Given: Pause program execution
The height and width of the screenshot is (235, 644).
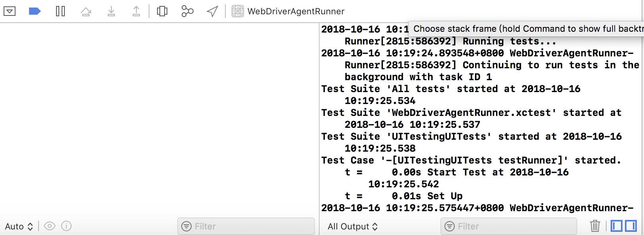Looking at the screenshot, I should tap(60, 11).
